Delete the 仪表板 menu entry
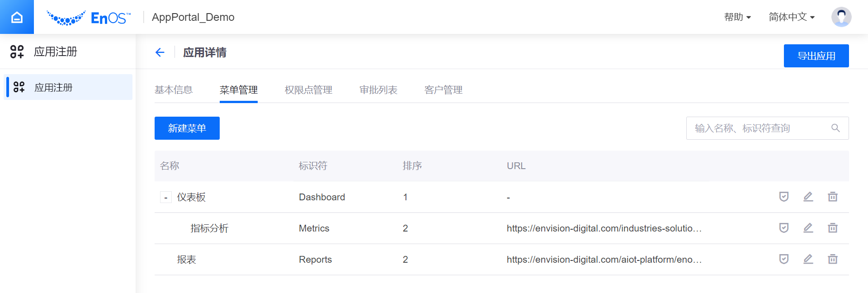The height and width of the screenshot is (293, 868). pyautogui.click(x=832, y=197)
